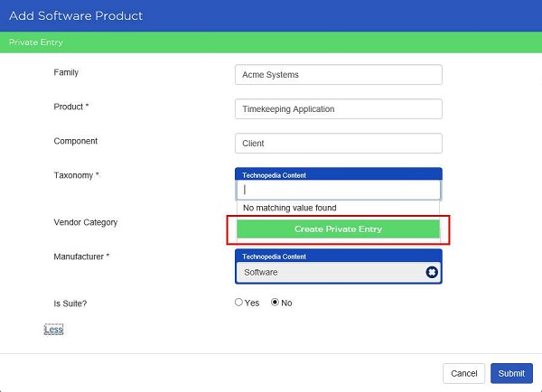Clear the Software selection with the X icon
542x392 pixels.
(432, 272)
